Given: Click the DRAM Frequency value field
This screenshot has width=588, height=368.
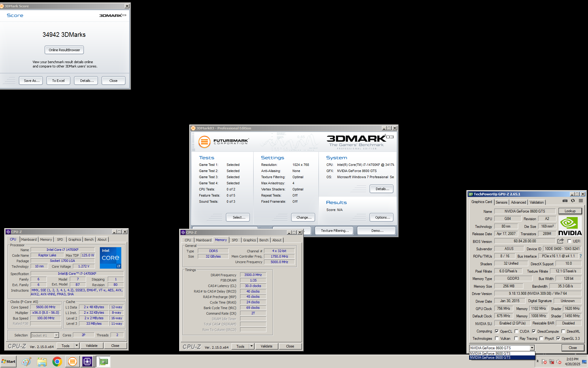Looking at the screenshot, I should [x=253, y=275].
